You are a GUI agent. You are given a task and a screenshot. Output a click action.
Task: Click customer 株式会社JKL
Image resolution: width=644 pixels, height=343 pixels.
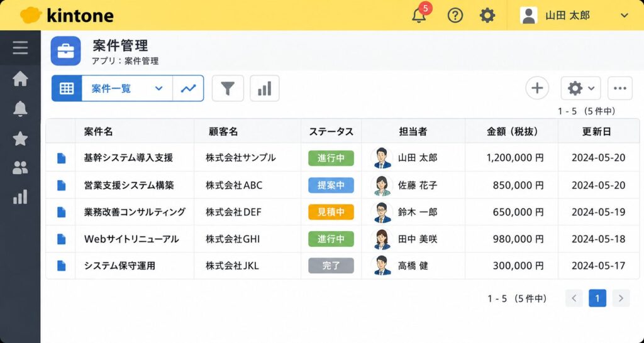[233, 266]
